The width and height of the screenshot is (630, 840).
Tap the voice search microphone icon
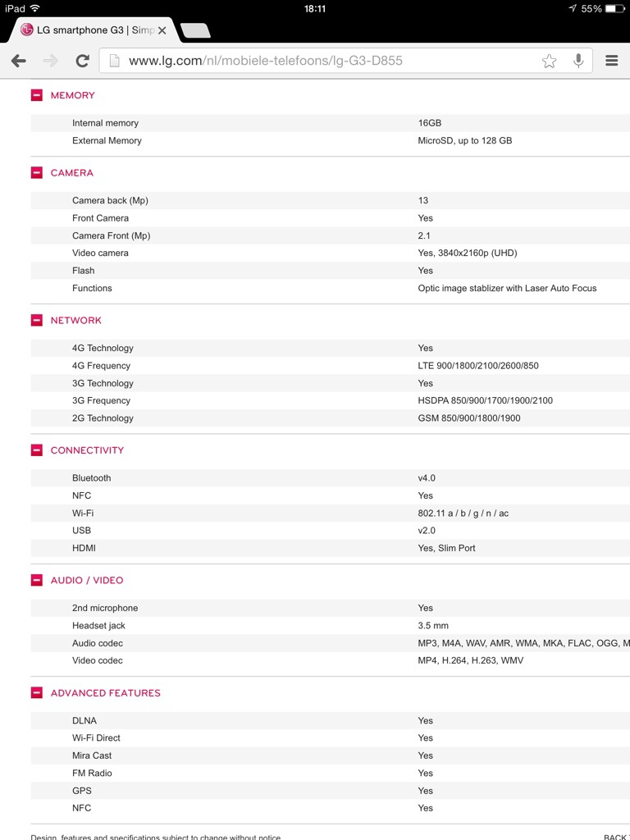coord(578,61)
